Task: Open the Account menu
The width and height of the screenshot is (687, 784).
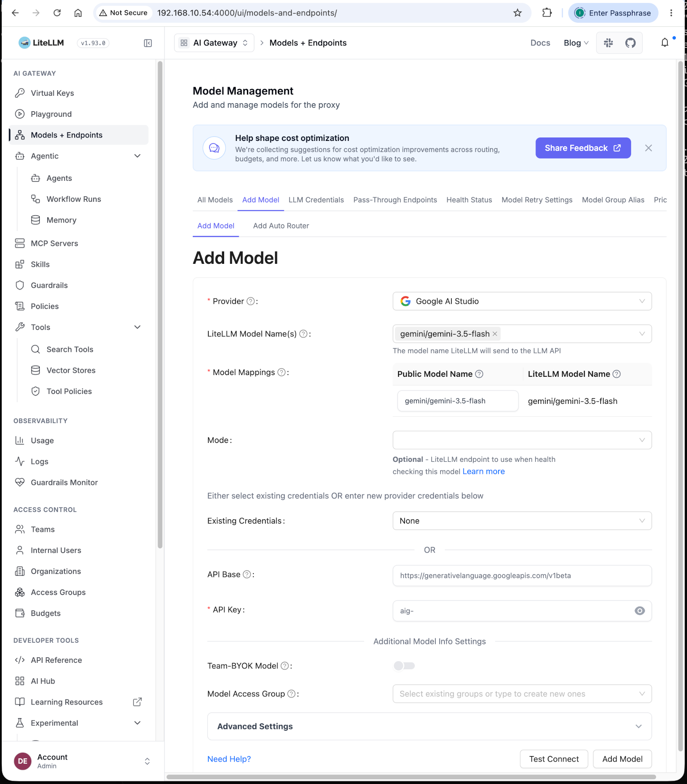Action: pyautogui.click(x=82, y=761)
